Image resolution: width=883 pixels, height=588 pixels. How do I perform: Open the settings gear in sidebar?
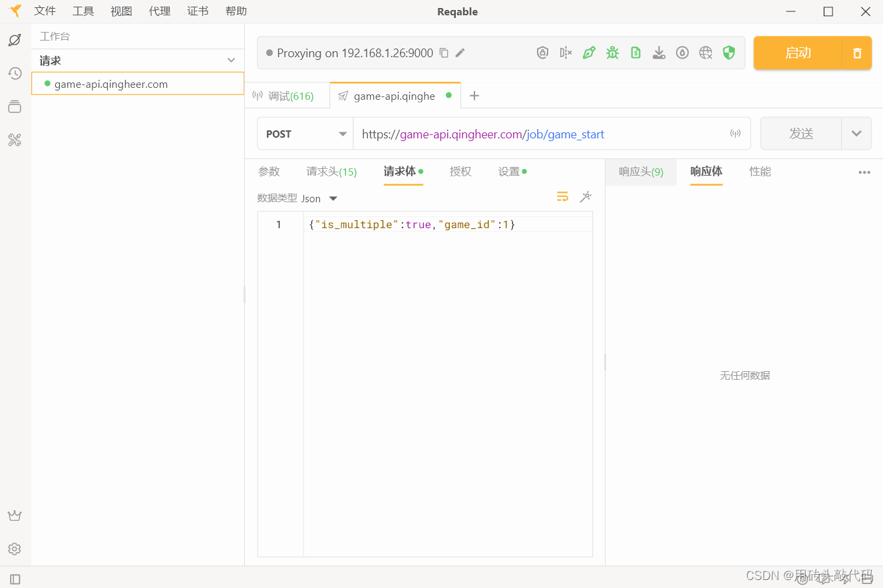(x=15, y=549)
